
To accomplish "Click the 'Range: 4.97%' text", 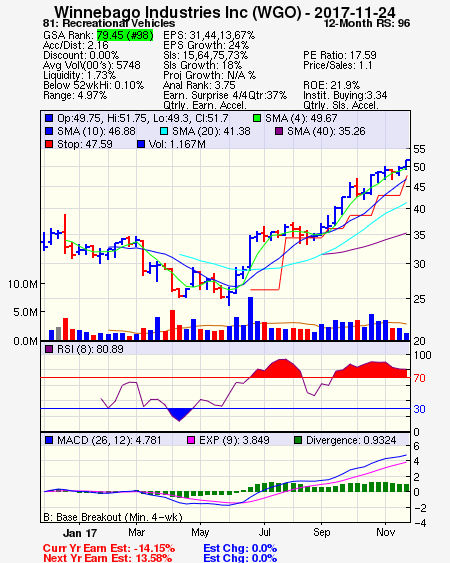I will point(75,96).
